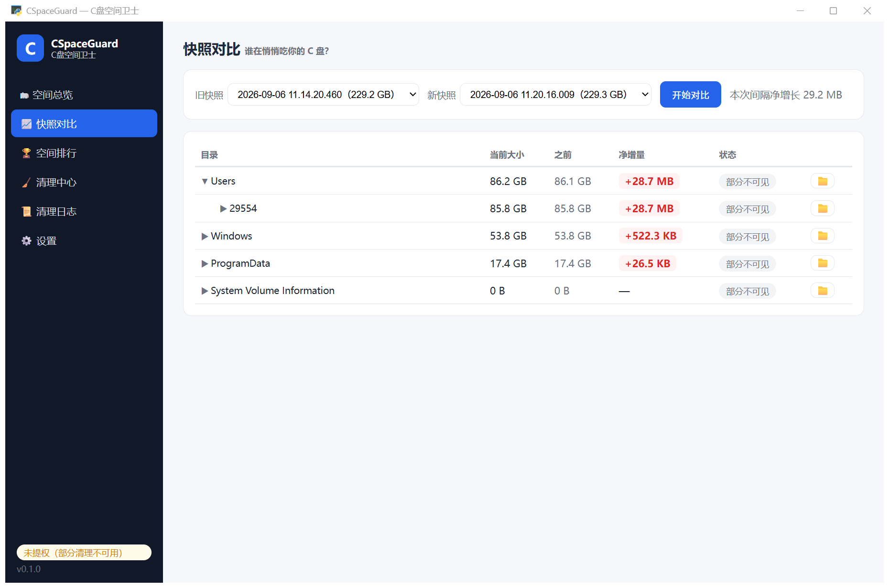Click the 空间总览 sidebar icon
The image size is (889, 588).
[x=24, y=95]
